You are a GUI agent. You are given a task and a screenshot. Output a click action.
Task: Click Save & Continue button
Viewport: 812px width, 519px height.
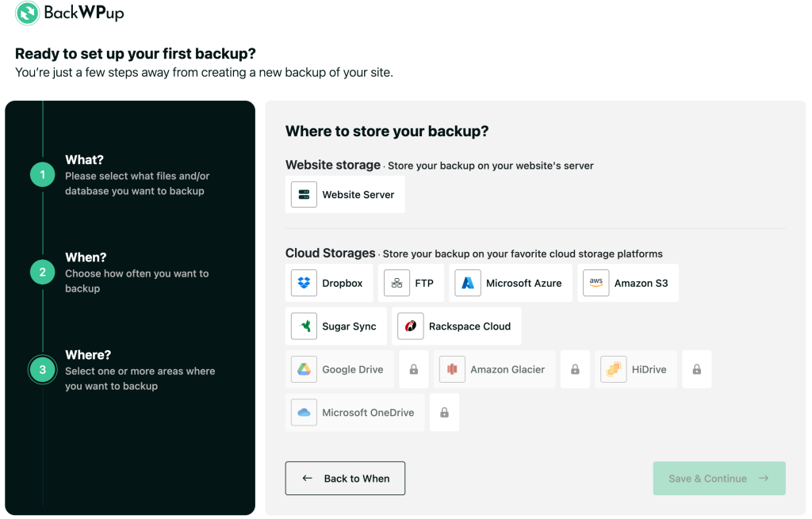pyautogui.click(x=718, y=478)
